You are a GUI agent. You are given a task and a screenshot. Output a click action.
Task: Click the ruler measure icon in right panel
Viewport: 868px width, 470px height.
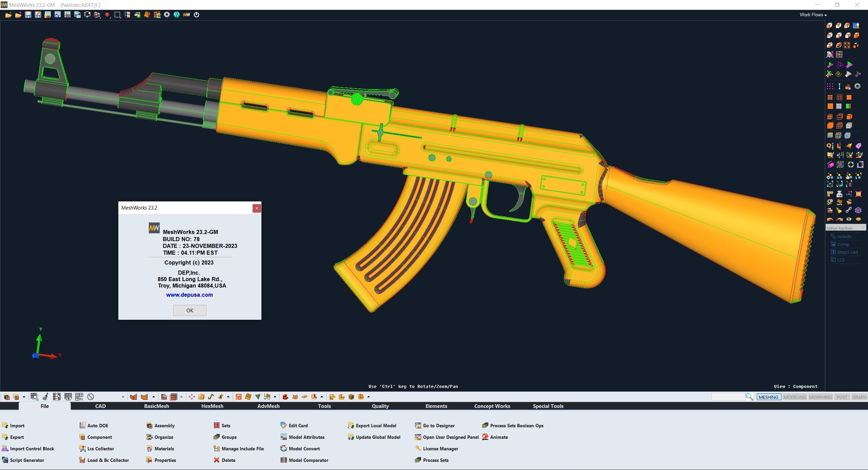pyautogui.click(x=830, y=194)
